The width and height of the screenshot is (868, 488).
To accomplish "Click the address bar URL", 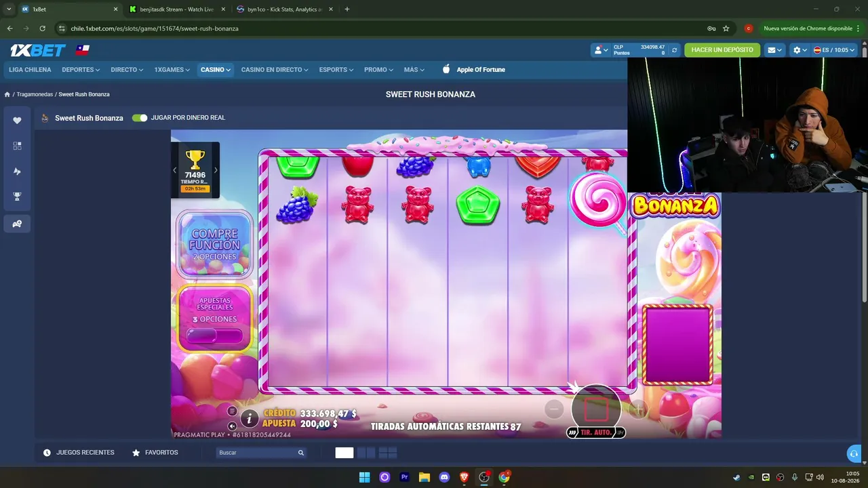I will [155, 28].
